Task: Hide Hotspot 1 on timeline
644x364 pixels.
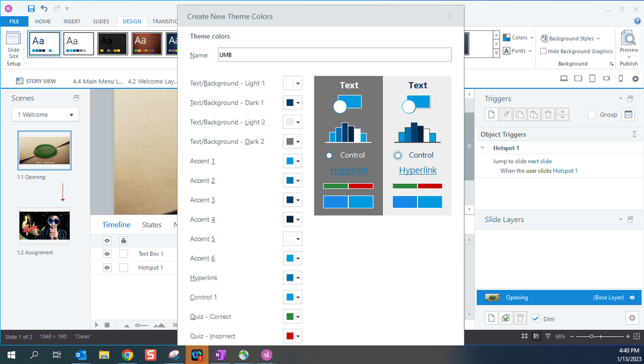Action: click(107, 267)
